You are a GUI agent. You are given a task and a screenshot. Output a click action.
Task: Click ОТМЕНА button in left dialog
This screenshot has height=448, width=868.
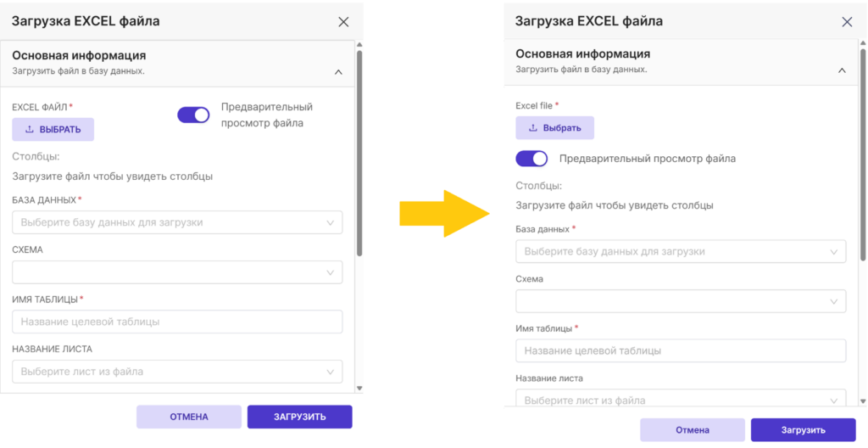189,417
